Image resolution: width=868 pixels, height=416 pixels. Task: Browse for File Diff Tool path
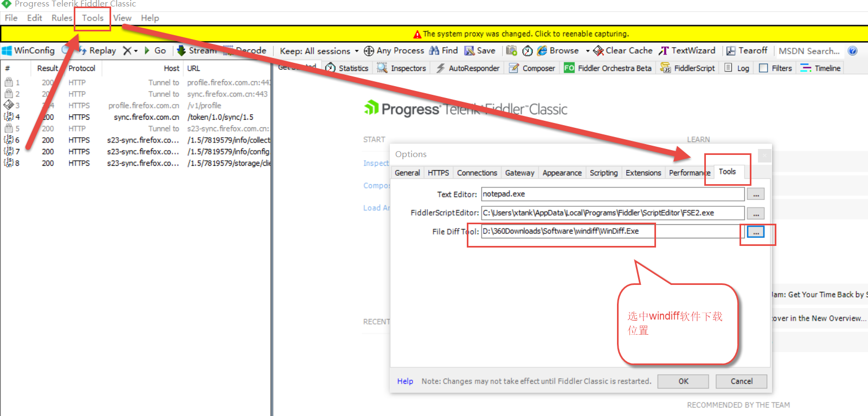(x=755, y=232)
